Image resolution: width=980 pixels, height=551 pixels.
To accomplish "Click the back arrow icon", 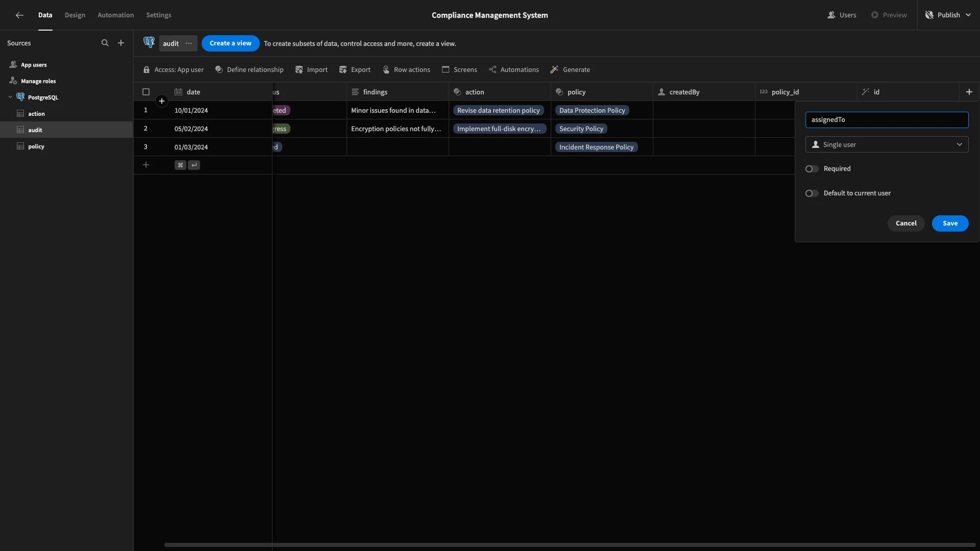I will [x=19, y=15].
